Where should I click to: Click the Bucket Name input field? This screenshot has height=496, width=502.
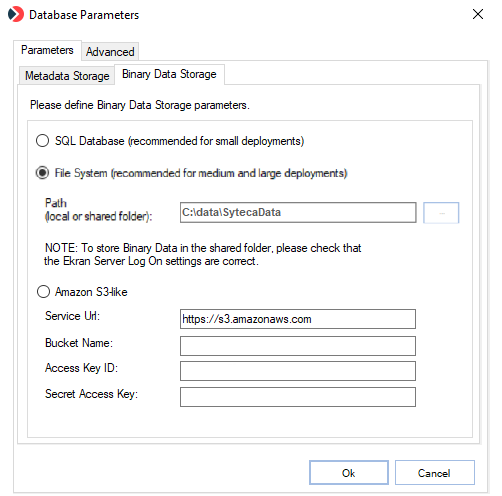tap(298, 346)
